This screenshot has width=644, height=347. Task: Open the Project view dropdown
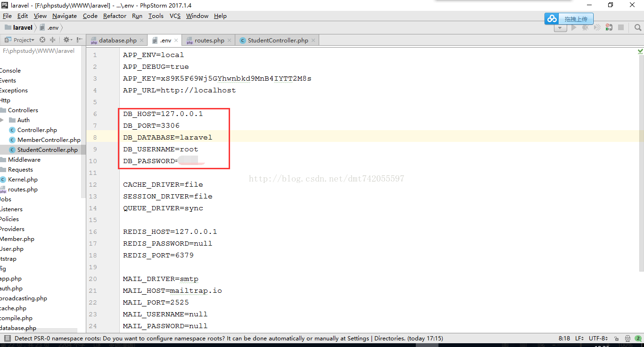(x=20, y=40)
